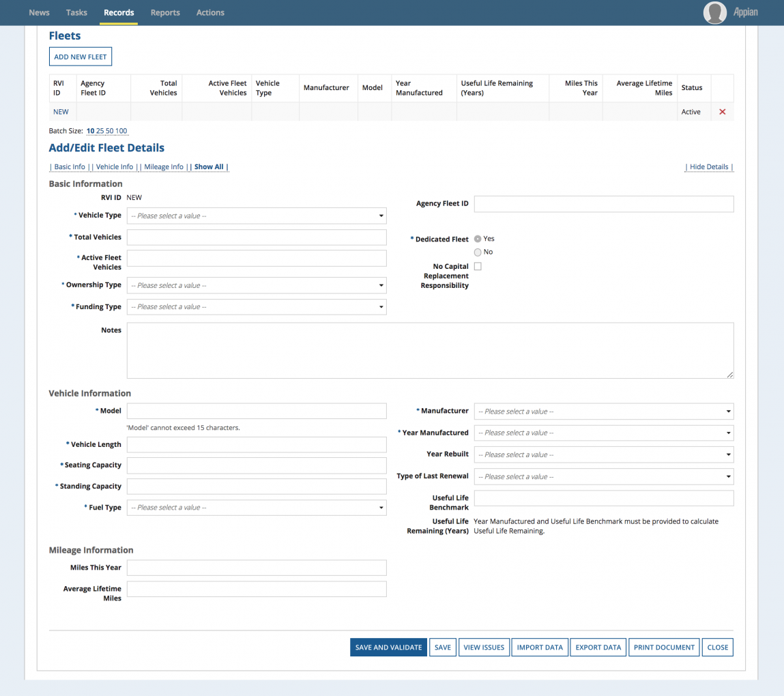Image resolution: width=784 pixels, height=696 pixels.
Task: Click the Status column header
Action: tap(691, 88)
